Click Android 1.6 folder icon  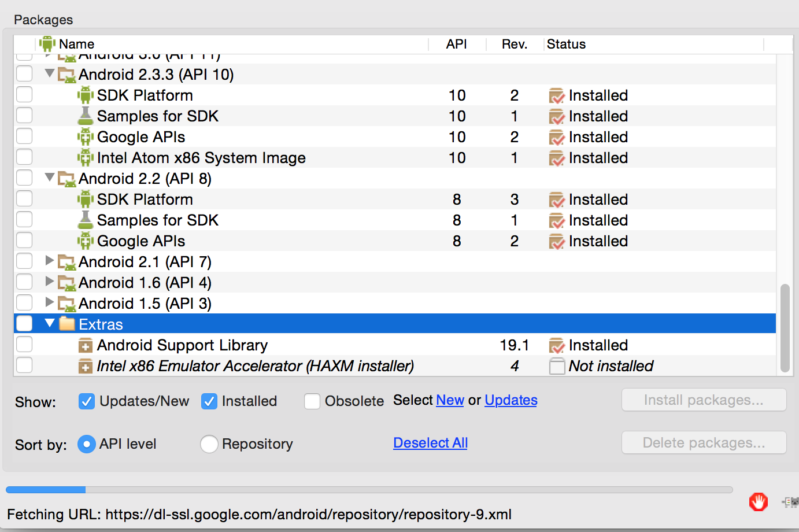pos(67,283)
